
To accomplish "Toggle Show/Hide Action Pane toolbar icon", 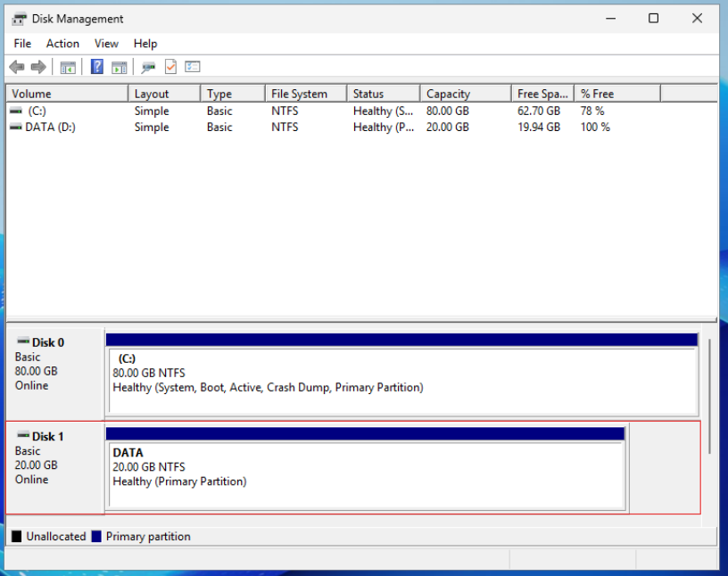I will point(119,67).
